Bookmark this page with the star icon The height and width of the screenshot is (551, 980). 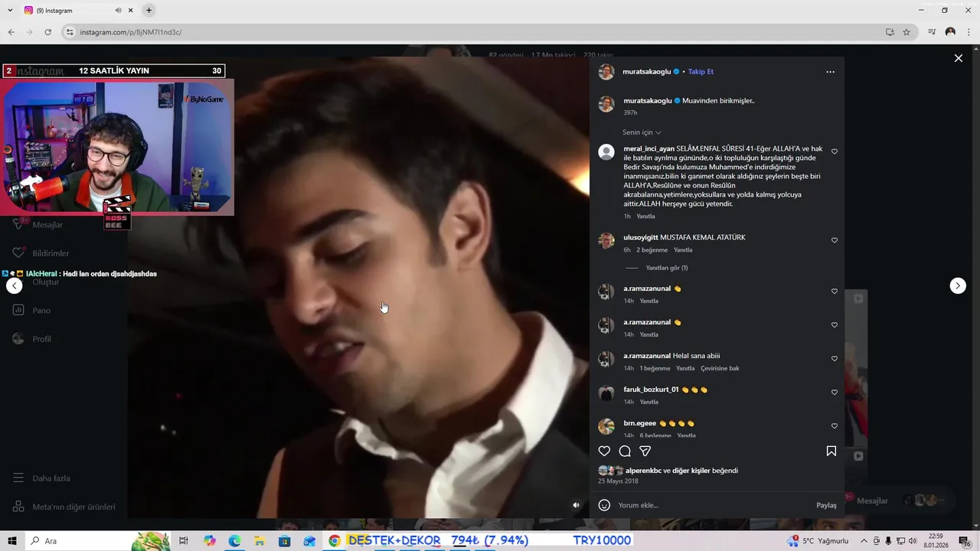tap(906, 32)
